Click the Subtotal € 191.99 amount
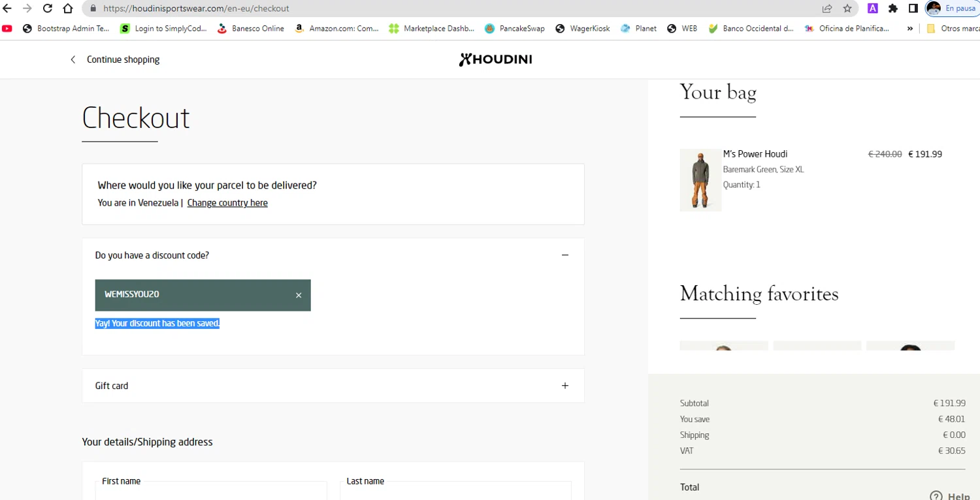This screenshot has width=980, height=500. pos(949,403)
